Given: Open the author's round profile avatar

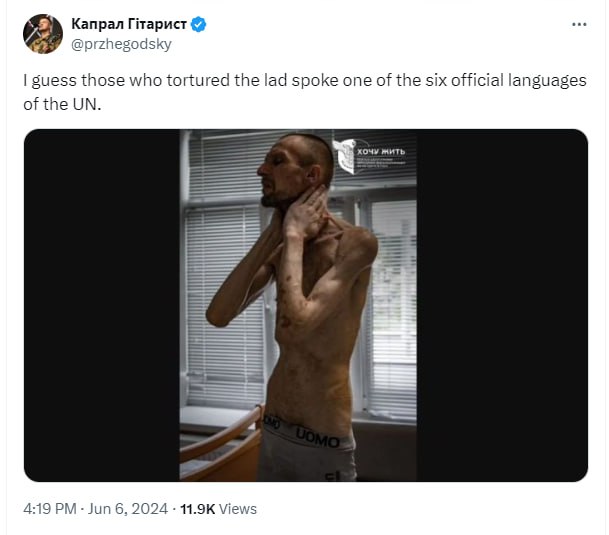Looking at the screenshot, I should coord(43,34).
